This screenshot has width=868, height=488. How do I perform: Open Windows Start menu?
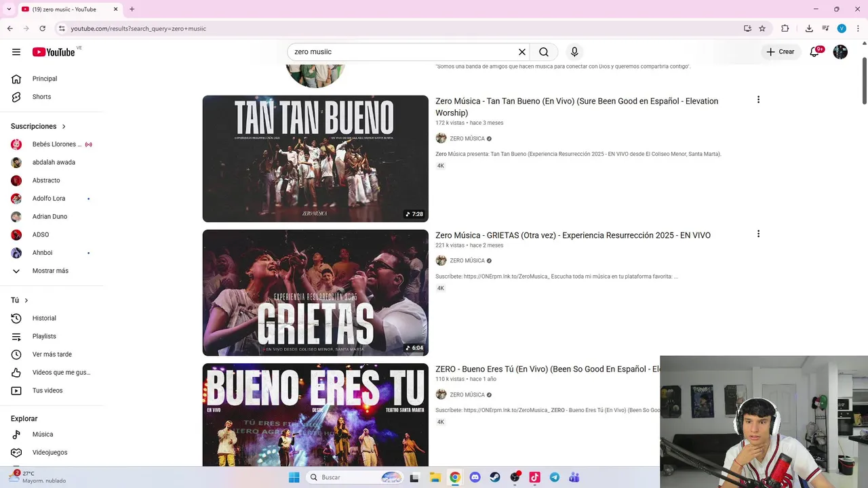coord(294,477)
